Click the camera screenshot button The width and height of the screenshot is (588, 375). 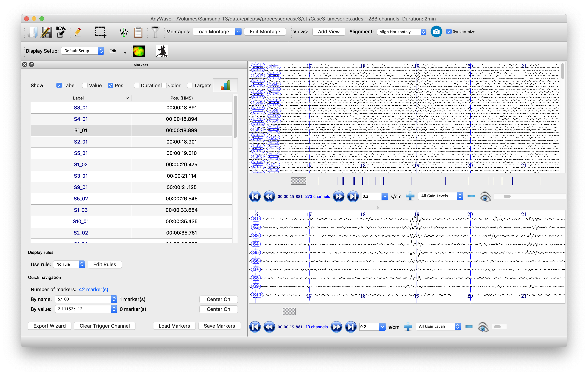pyautogui.click(x=436, y=31)
